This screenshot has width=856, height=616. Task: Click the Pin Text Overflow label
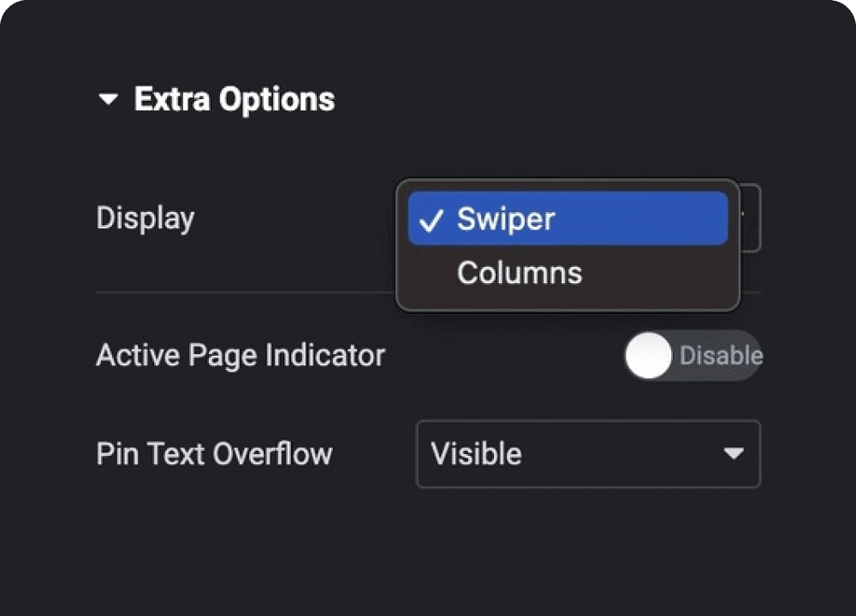[214, 453]
